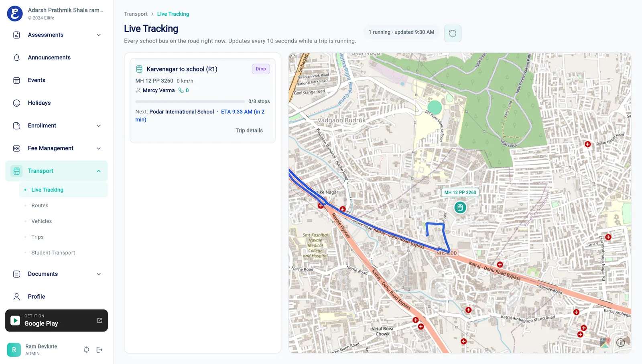This screenshot has height=364, width=642.
Task: Click the Fee Management money icon
Action: 16,148
